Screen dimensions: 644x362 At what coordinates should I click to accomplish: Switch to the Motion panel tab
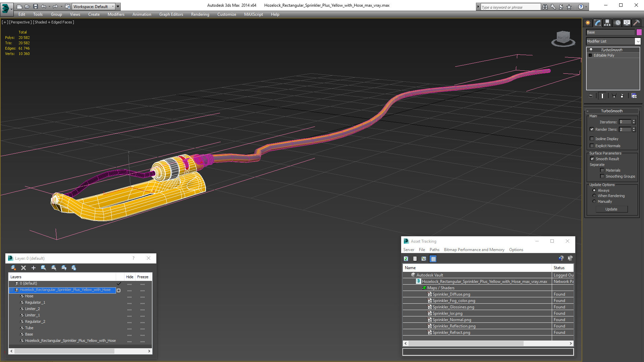617,23
